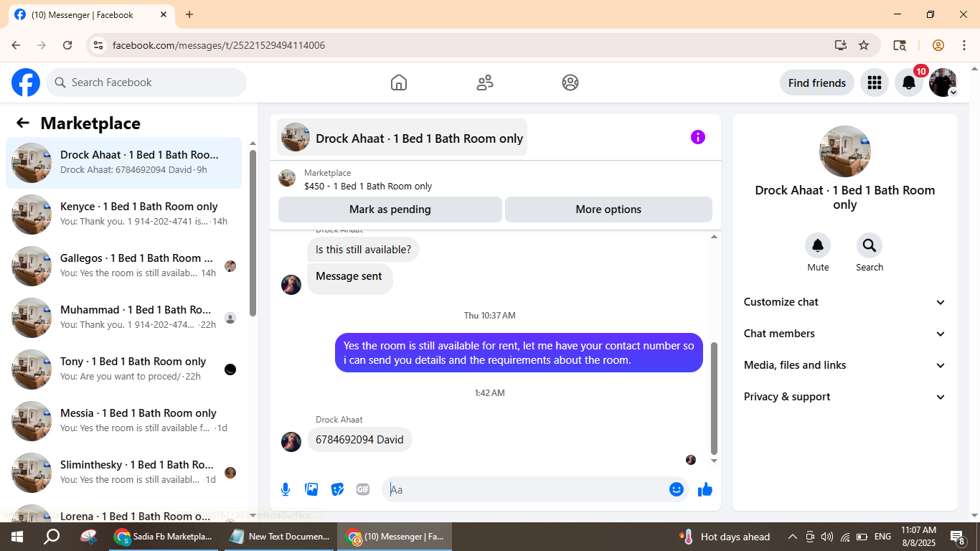Open the Facebook menu grid icon

pos(874,83)
